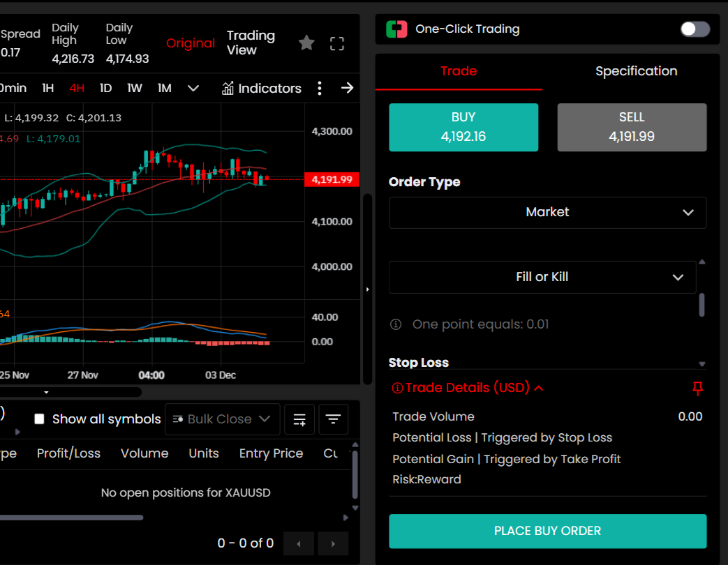Screen dimensions: 728x565
Task: Select the 1H timeframe
Action: point(48,88)
